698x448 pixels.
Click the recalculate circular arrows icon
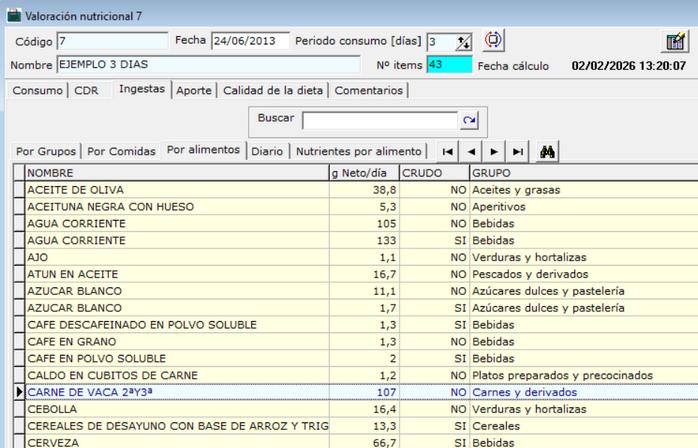494,41
